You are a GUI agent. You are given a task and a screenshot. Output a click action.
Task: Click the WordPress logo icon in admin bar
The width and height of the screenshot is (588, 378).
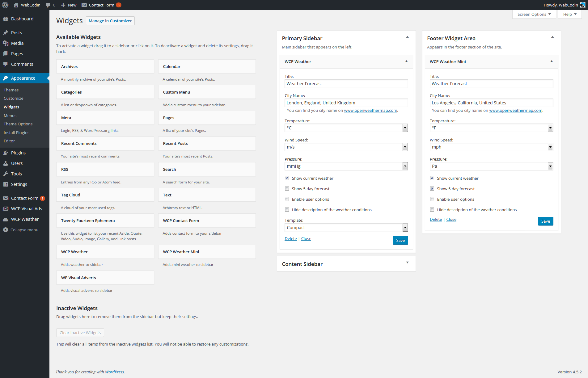(5, 5)
